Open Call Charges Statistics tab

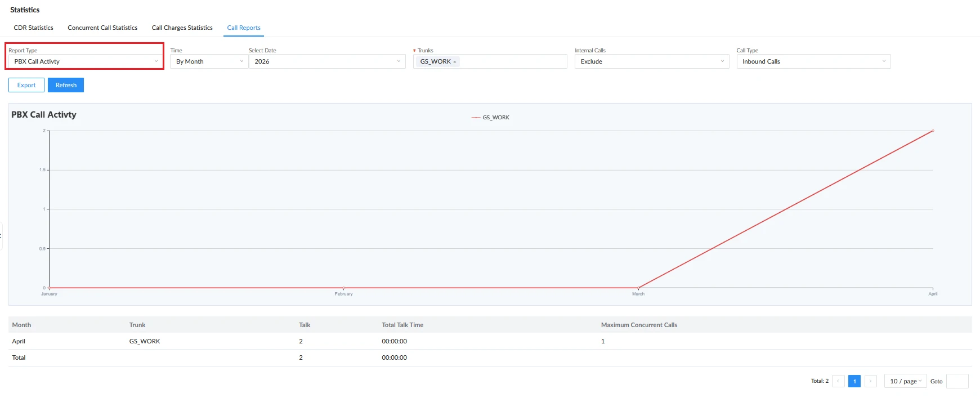(182, 28)
